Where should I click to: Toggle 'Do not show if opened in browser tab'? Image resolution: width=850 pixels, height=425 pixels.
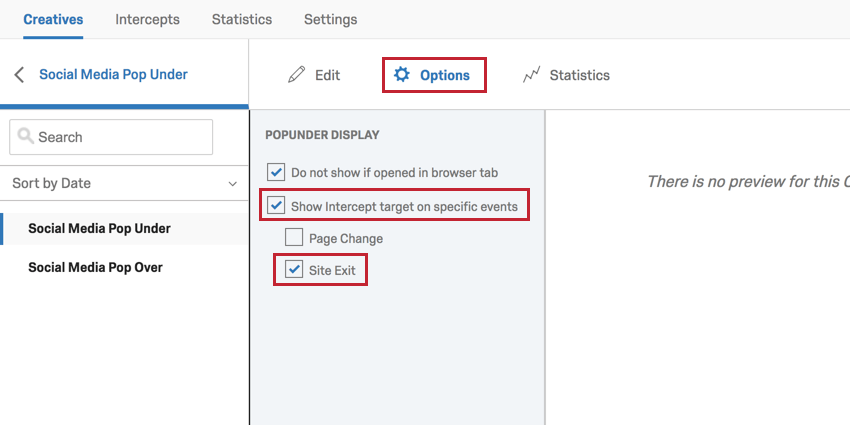[x=277, y=173]
